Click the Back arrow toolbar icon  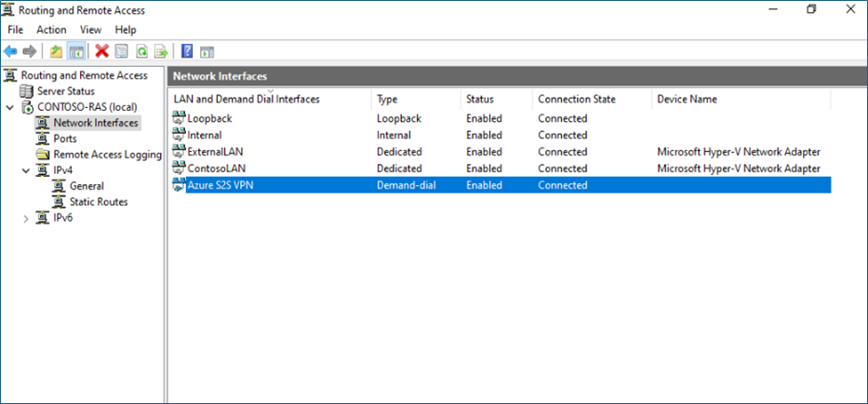pyautogui.click(x=10, y=51)
